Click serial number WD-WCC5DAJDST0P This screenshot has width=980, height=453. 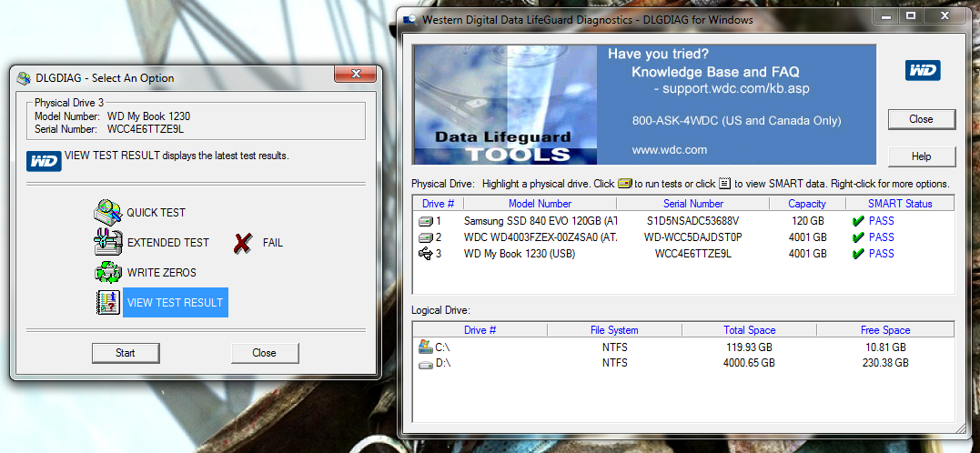(693, 237)
